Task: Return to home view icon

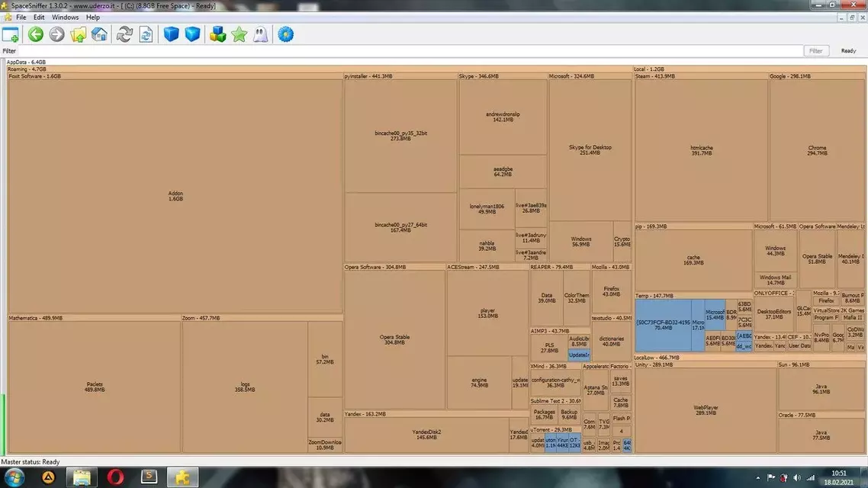Action: coord(99,34)
